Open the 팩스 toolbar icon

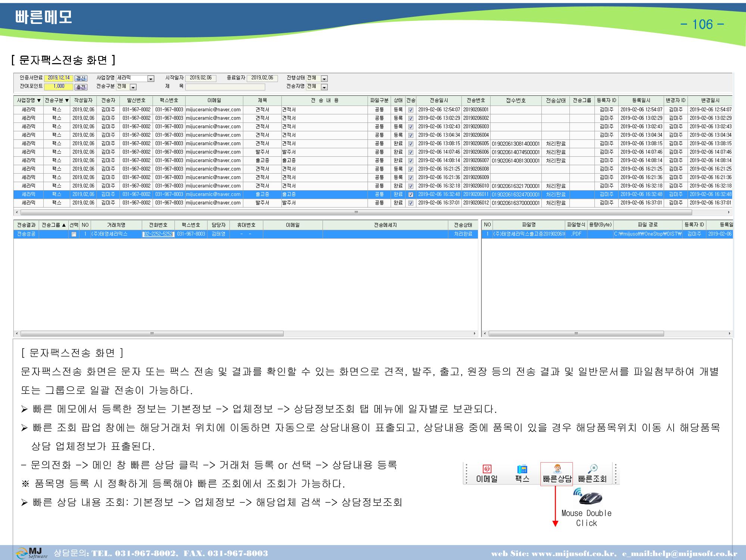(522, 474)
